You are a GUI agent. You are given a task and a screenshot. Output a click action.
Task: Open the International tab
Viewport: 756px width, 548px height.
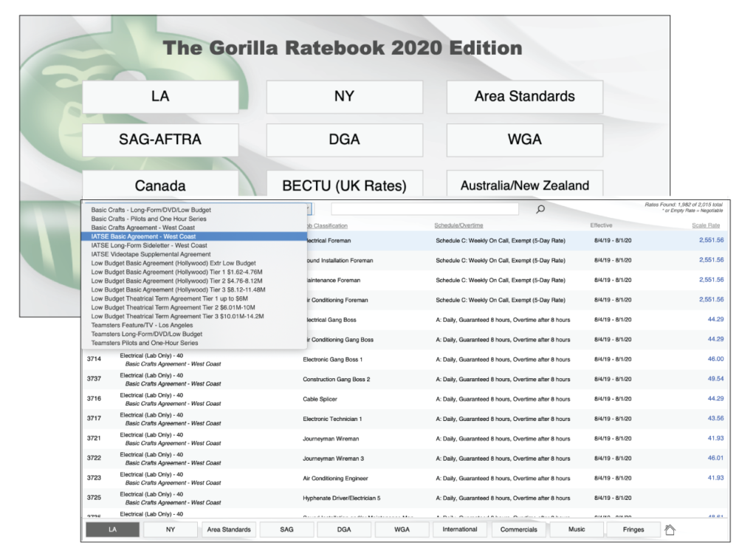click(460, 530)
